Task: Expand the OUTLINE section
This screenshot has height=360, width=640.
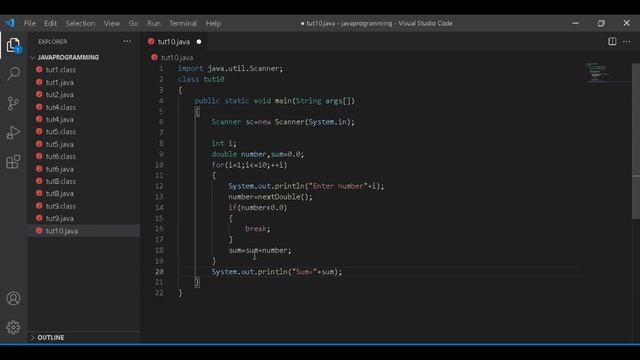Action: pos(51,338)
